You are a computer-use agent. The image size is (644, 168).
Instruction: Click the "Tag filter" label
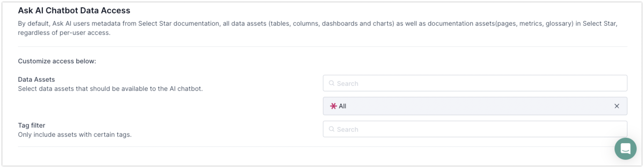32,125
